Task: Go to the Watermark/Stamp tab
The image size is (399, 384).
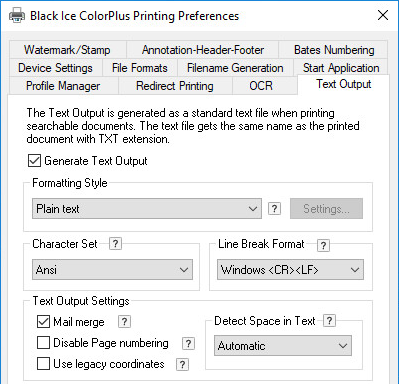Action: pos(67,50)
